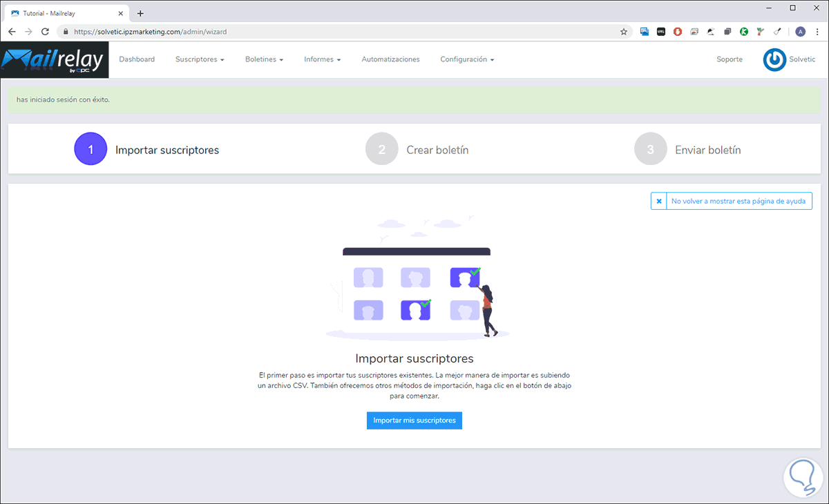The height and width of the screenshot is (504, 829).
Task: Close the Tutorial - Mailrelay tab
Action: [122, 13]
